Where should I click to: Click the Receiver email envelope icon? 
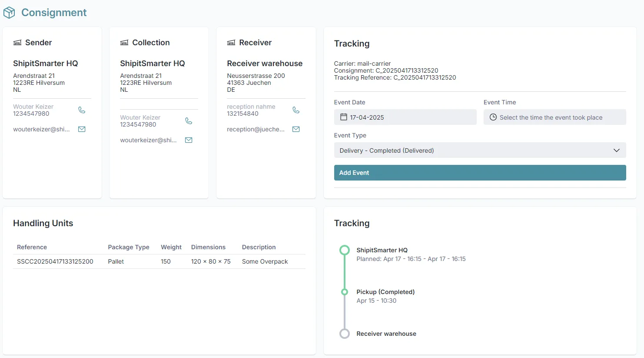(x=296, y=129)
